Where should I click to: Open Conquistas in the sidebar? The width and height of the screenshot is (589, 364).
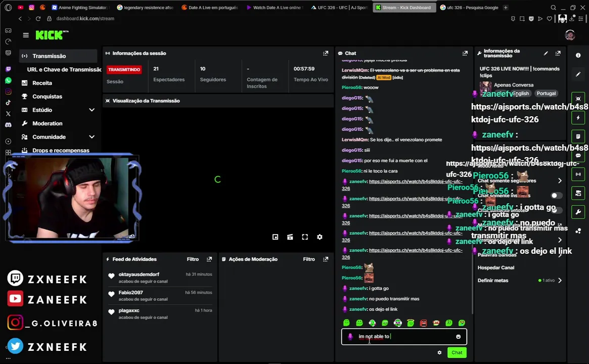tap(47, 97)
